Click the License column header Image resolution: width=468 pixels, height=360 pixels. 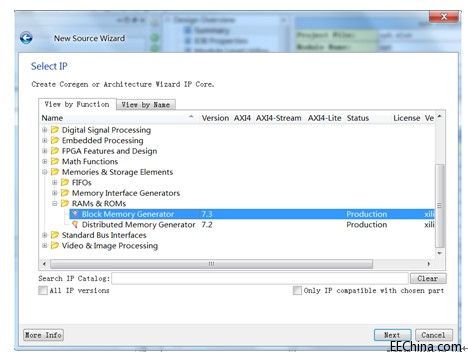[x=407, y=118]
